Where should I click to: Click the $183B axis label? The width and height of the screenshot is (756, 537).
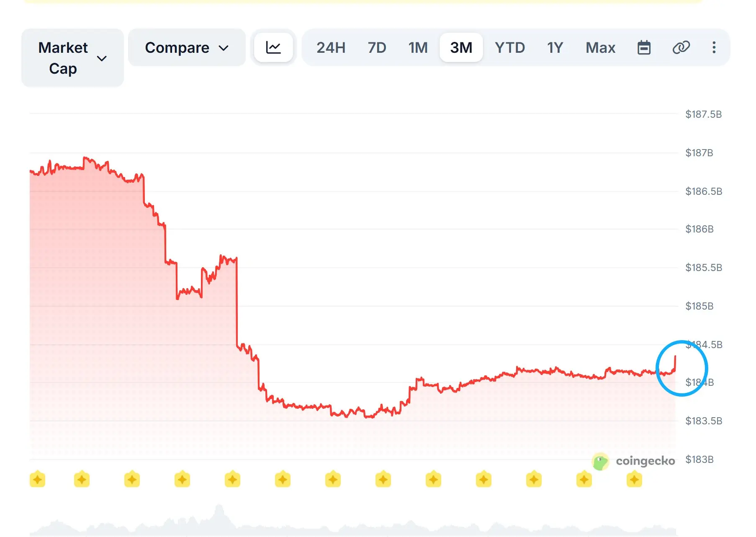tap(699, 460)
